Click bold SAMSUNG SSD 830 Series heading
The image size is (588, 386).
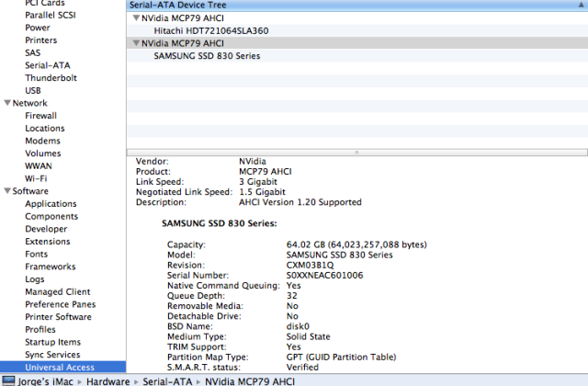(220, 223)
